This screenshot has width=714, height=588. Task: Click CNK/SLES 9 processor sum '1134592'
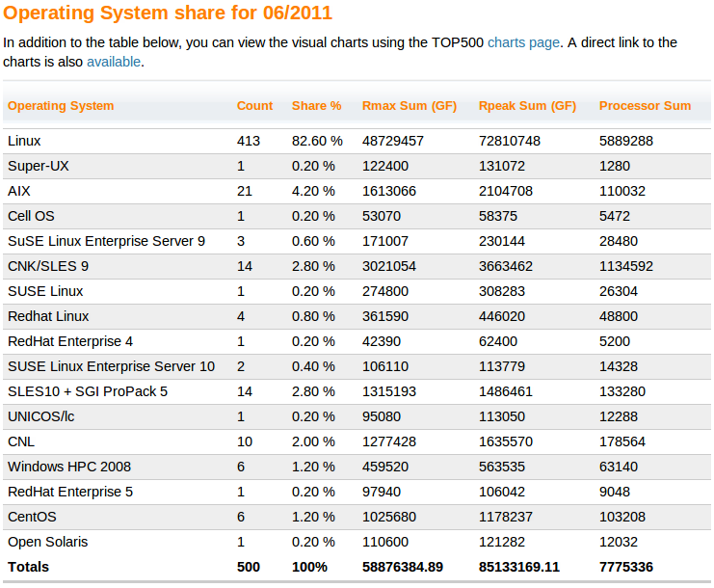(625, 266)
